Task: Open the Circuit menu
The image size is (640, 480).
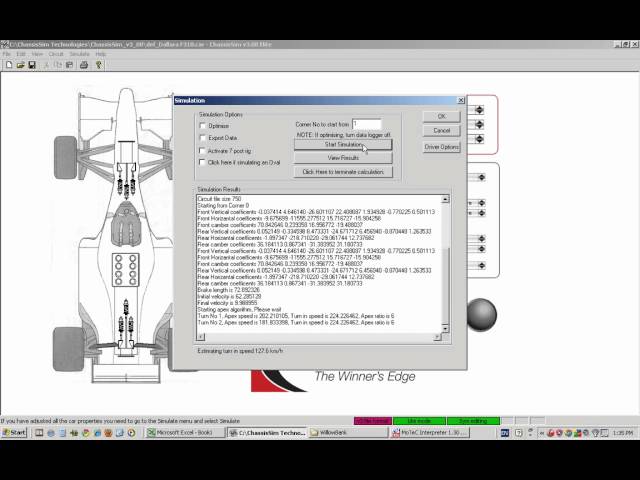Action: (x=56, y=54)
